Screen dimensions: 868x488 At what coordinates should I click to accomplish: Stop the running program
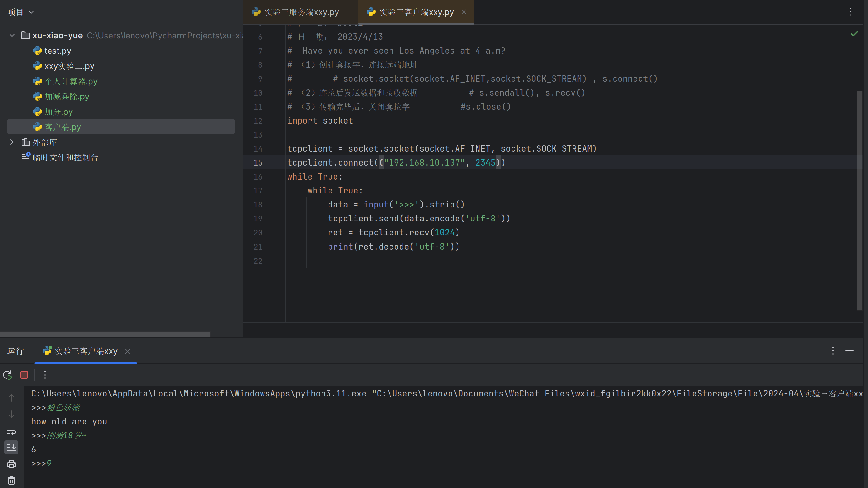pos(24,375)
